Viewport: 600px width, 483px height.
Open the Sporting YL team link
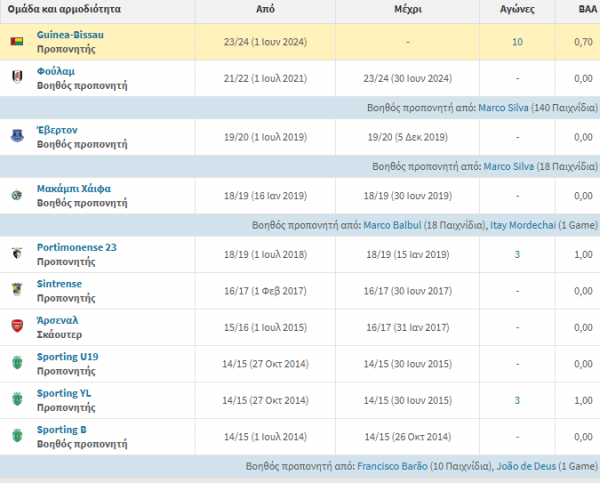[x=64, y=393]
